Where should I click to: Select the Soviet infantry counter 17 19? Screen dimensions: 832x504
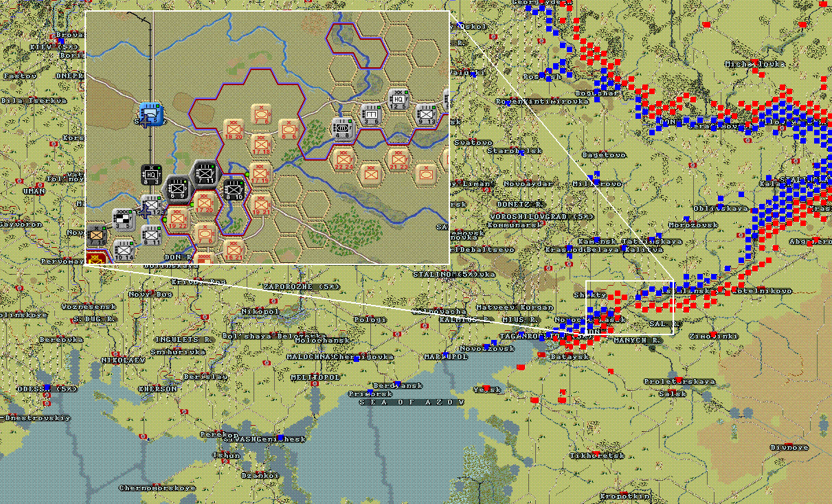tap(260, 174)
